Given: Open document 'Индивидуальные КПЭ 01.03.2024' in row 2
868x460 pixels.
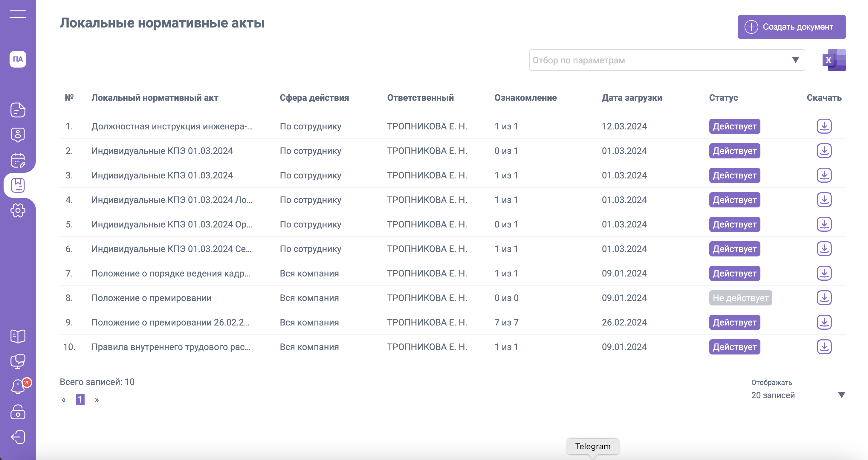Looking at the screenshot, I should pos(162,151).
